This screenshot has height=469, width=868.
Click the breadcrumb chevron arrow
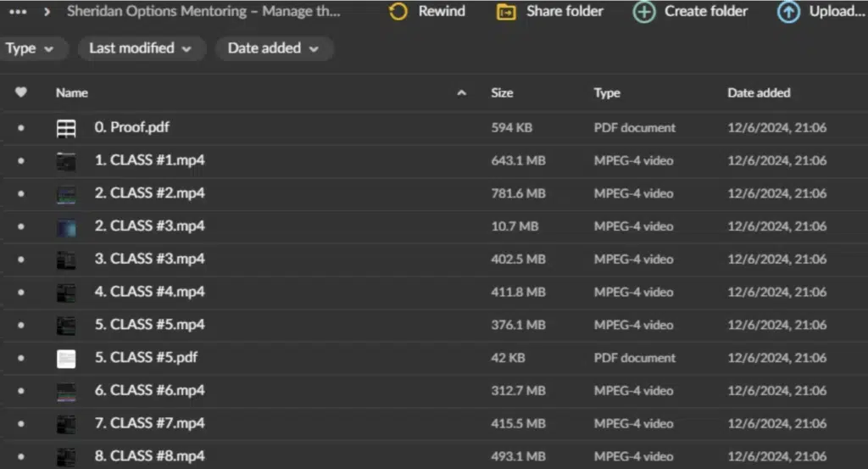(47, 12)
